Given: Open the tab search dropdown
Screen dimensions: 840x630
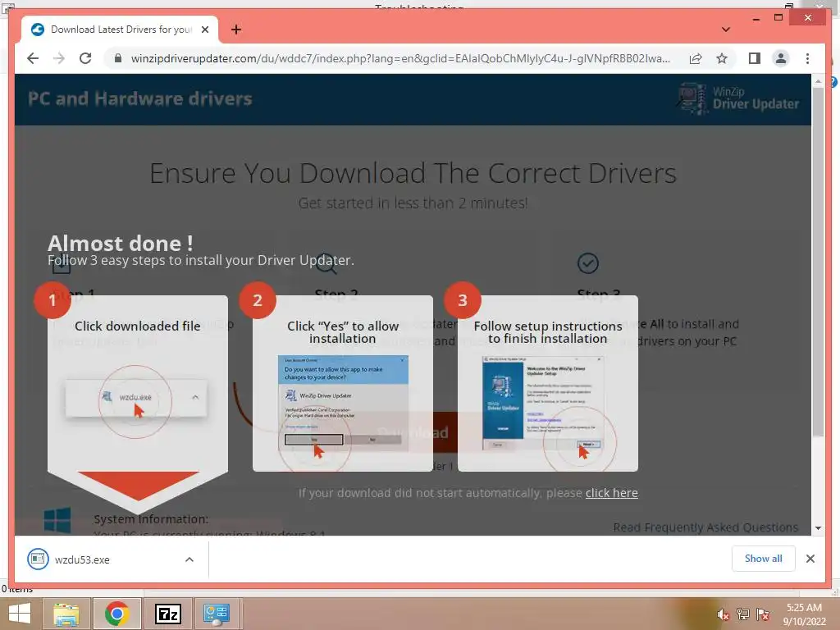Looking at the screenshot, I should pos(726,30).
